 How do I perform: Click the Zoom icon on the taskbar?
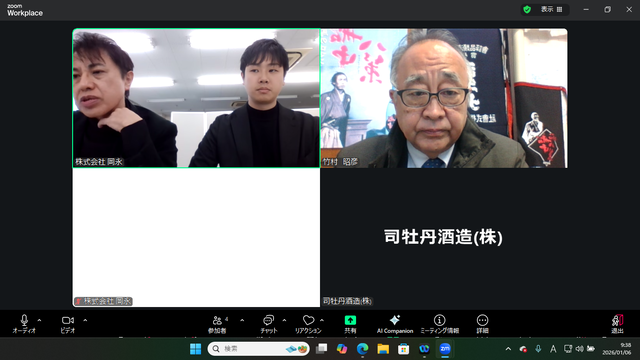coord(444,349)
